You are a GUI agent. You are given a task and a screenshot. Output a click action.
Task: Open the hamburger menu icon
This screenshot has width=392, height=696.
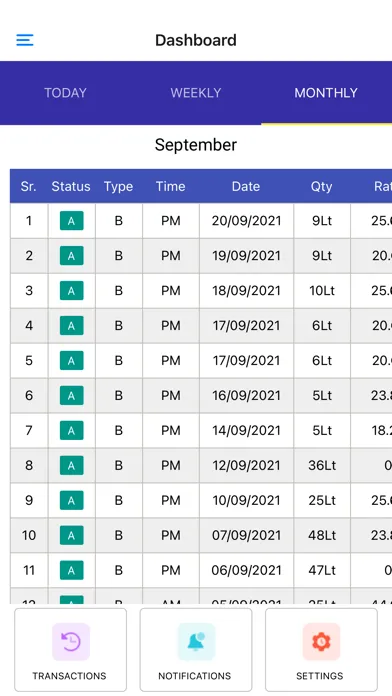coord(25,40)
